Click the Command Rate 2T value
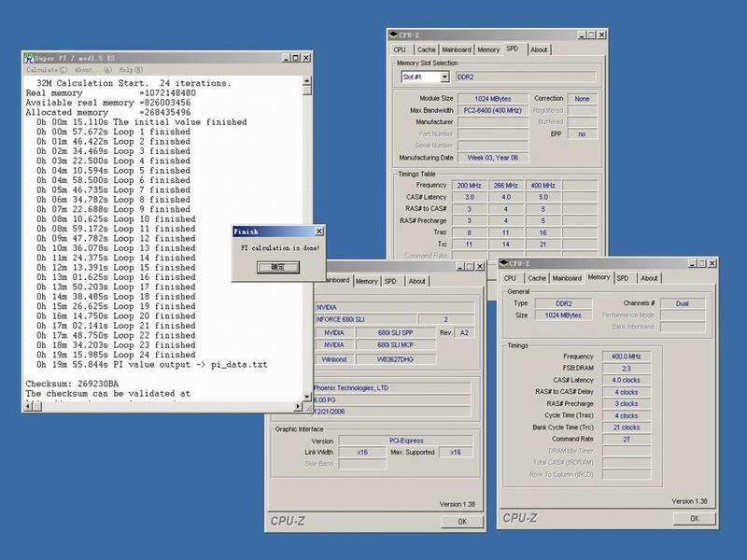This screenshot has width=747, height=560. (626, 439)
